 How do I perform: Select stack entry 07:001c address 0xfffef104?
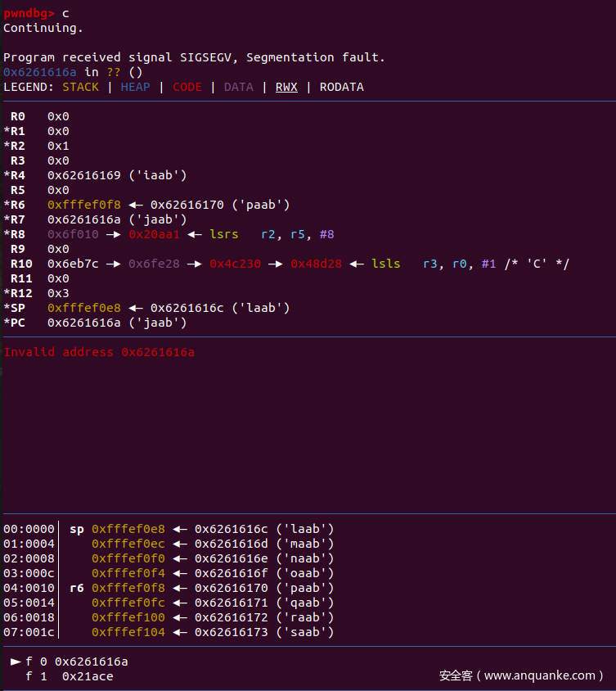pos(128,632)
